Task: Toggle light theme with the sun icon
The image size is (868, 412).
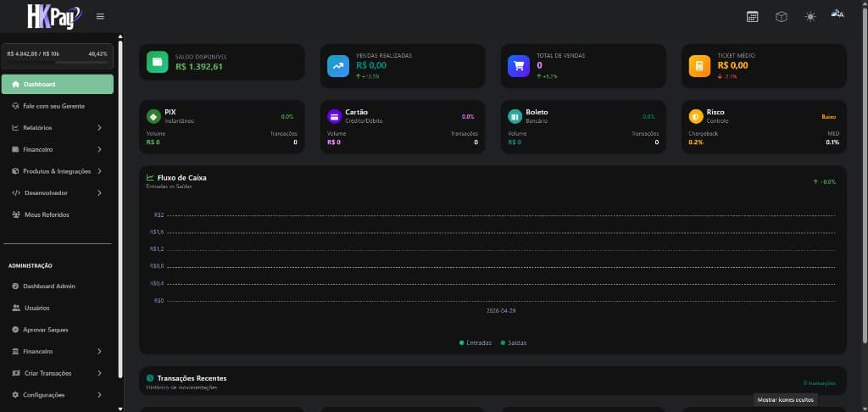Action: [810, 17]
